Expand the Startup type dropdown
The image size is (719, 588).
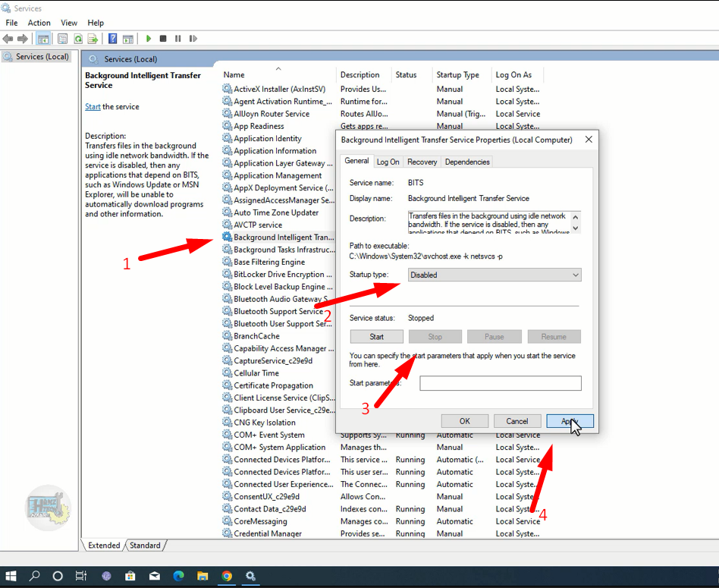pyautogui.click(x=495, y=275)
